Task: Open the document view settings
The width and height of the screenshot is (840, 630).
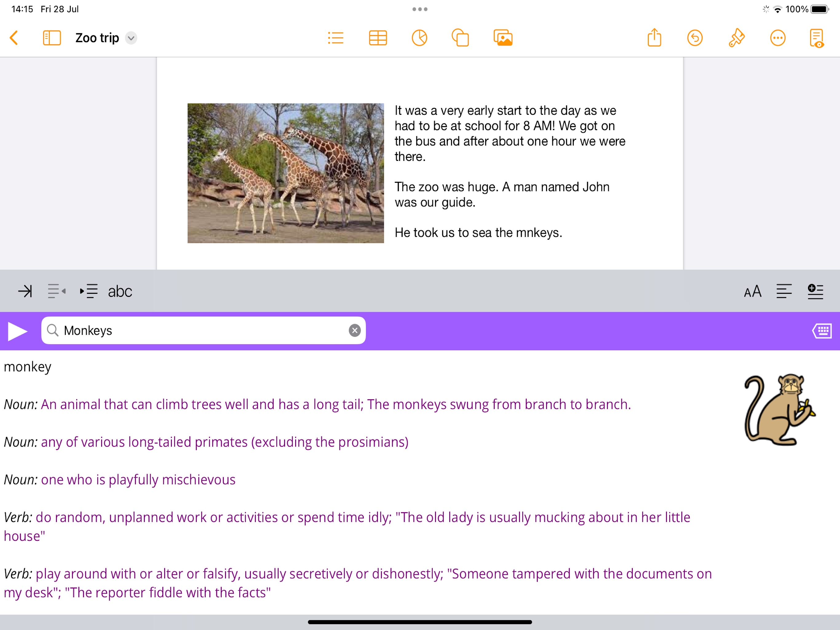Action: tap(816, 38)
